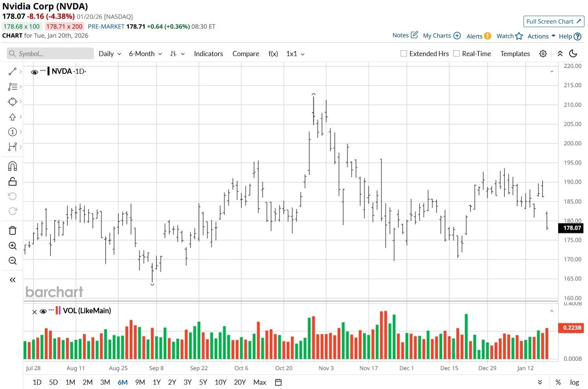Toggle percent scale
588x389 pixels.
pos(558,382)
